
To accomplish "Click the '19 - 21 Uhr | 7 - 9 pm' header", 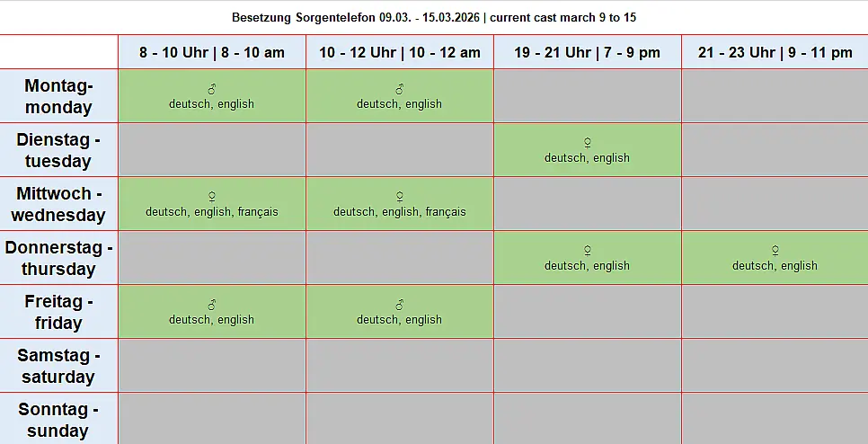I will point(588,52).
